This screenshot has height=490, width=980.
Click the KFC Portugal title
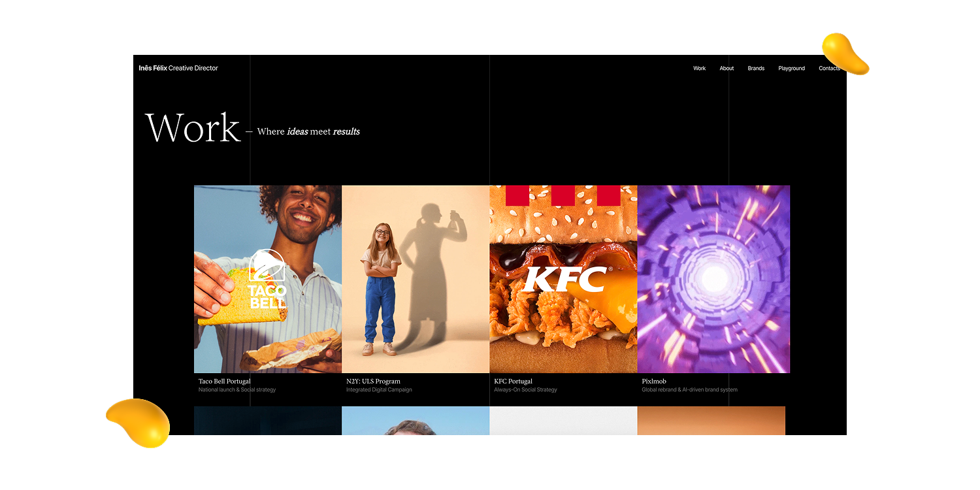tap(513, 381)
